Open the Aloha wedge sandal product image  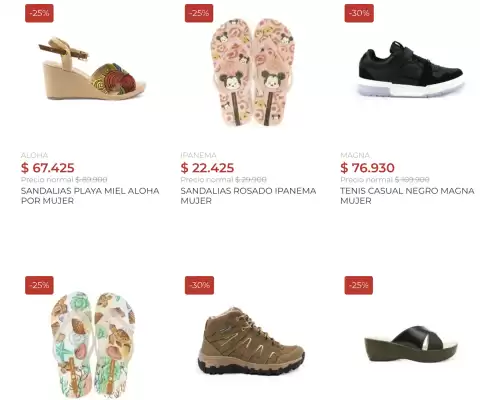click(x=92, y=69)
